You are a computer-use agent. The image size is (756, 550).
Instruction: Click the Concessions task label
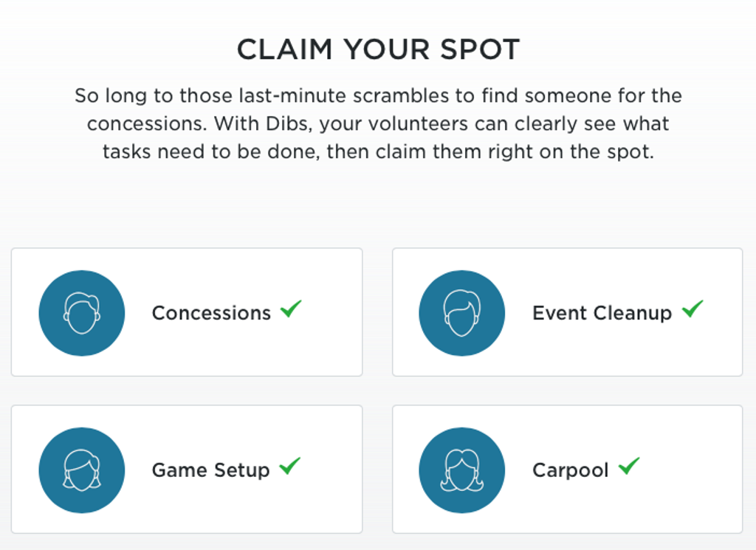point(211,313)
